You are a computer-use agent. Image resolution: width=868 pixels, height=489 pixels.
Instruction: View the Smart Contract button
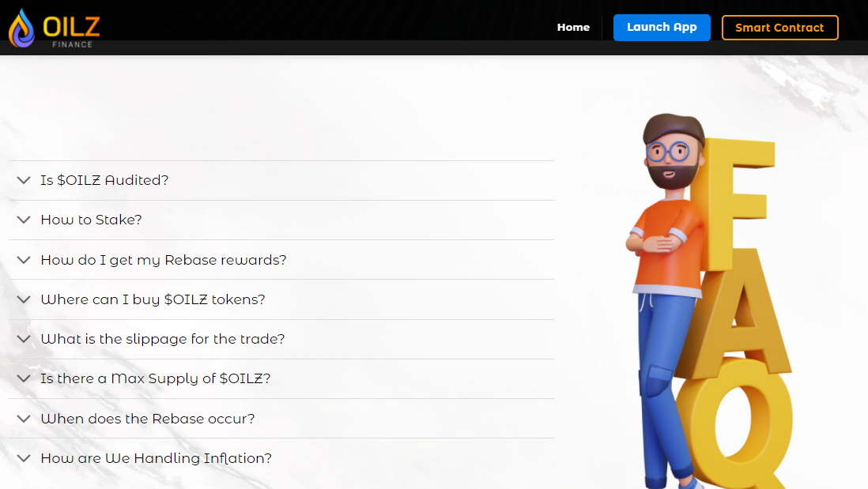point(779,28)
